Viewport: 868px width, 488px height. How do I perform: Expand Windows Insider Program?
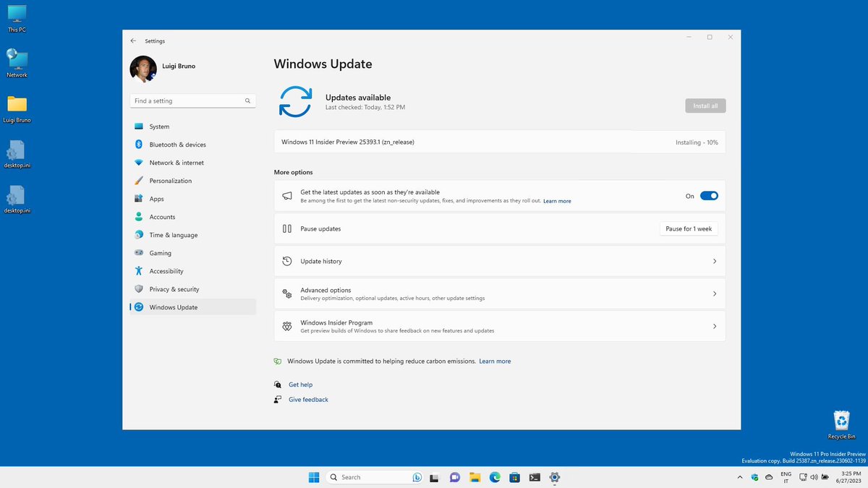click(x=500, y=326)
